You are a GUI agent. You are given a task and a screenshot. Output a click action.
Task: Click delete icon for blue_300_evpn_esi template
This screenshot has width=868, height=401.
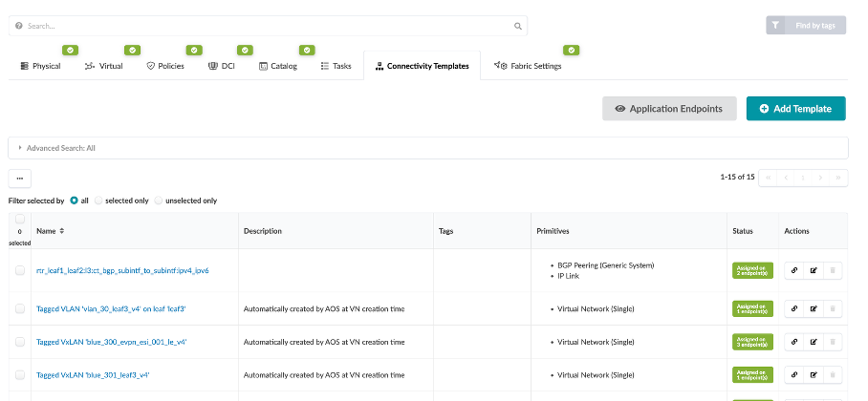click(834, 342)
